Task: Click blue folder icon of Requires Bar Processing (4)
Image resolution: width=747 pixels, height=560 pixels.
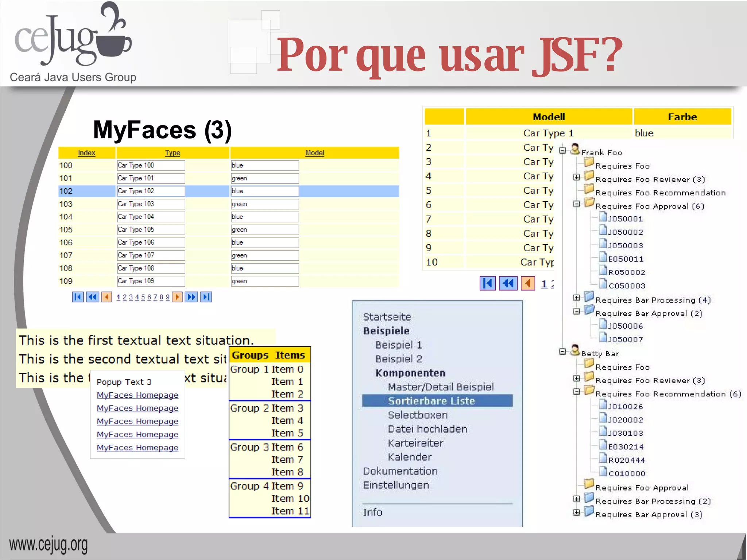Action: pos(589,296)
